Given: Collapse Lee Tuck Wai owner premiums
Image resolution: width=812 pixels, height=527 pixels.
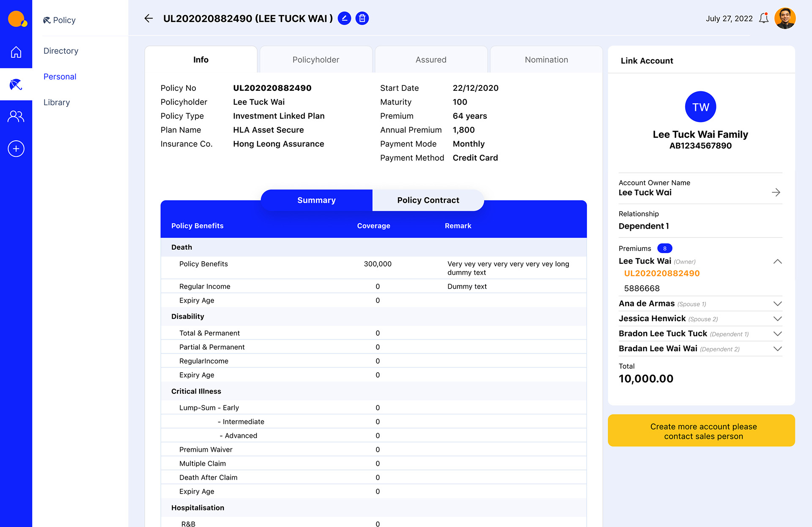Looking at the screenshot, I should [x=777, y=262].
